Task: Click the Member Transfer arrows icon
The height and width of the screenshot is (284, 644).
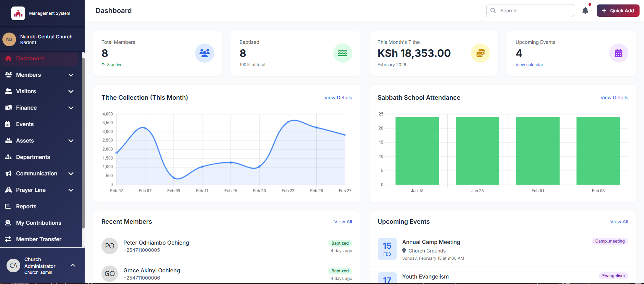Action: (x=8, y=239)
